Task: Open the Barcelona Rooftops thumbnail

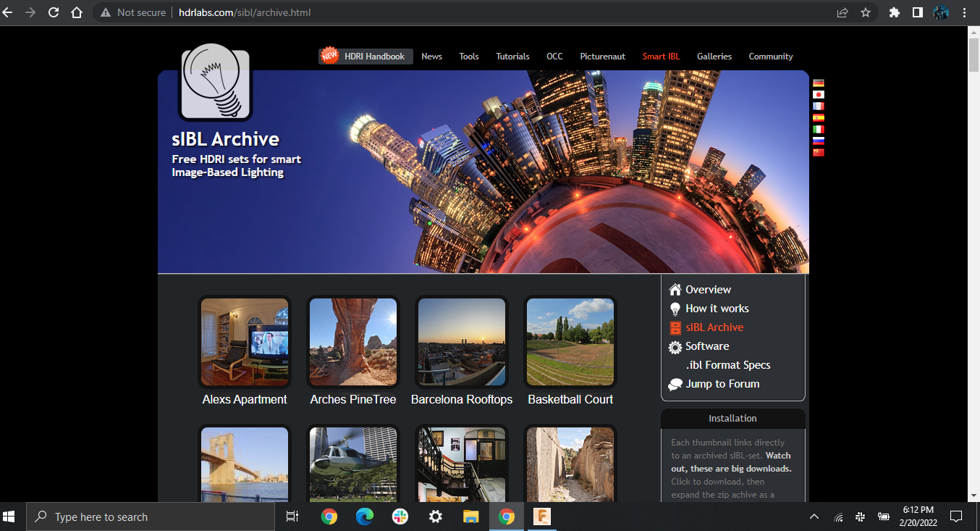Action: (461, 342)
